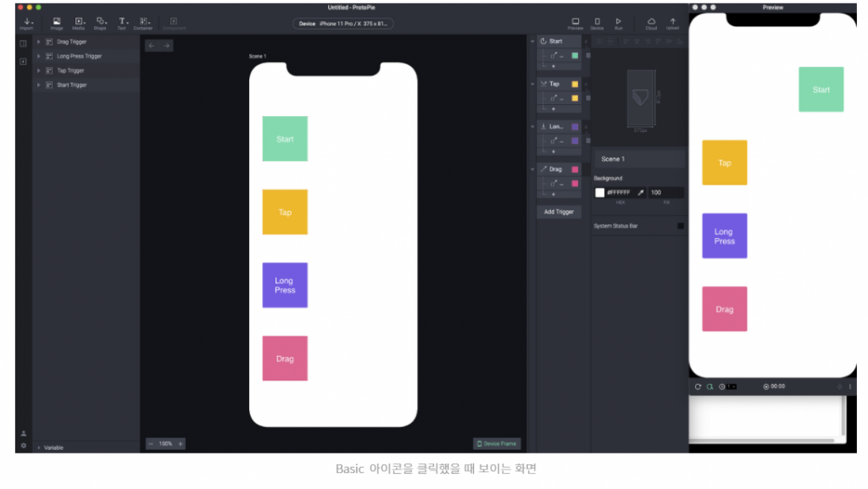868x489 pixels.
Task: Select the Tap trigger header
Action: click(x=559, y=84)
